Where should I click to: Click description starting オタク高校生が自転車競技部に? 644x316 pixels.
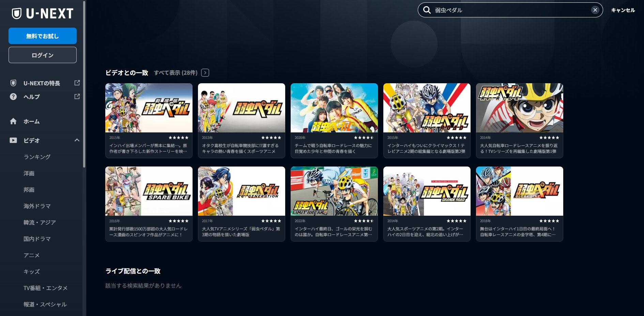(x=240, y=148)
